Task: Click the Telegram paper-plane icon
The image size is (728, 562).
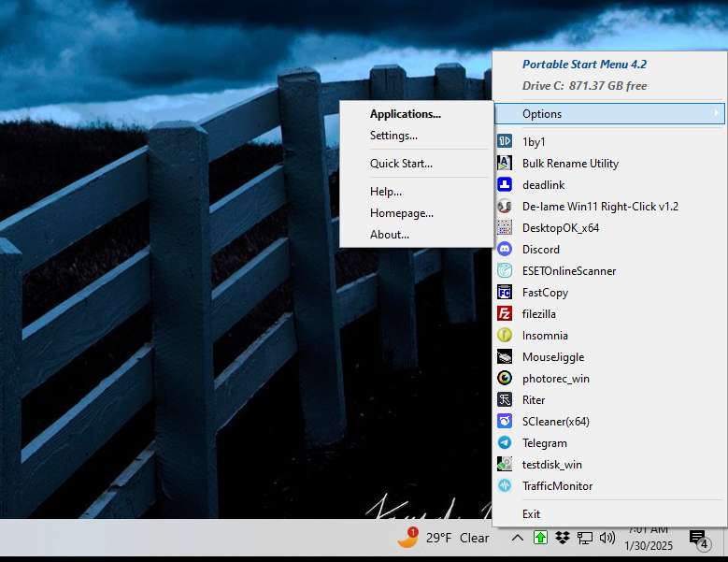Action: 505,442
